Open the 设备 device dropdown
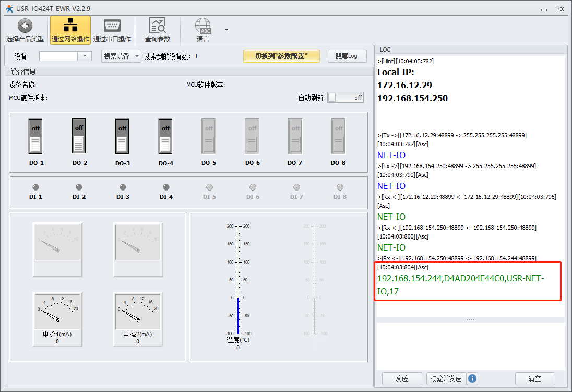This screenshot has width=572, height=392. [85, 56]
